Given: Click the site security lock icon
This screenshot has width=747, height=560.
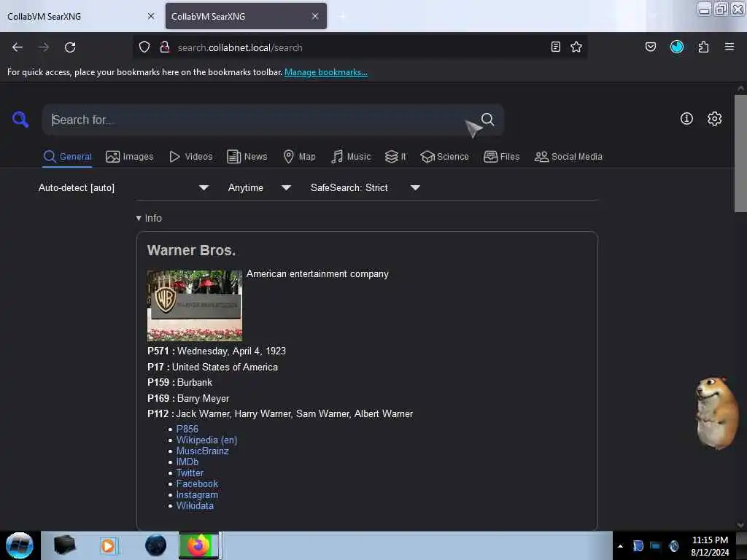Looking at the screenshot, I should [x=165, y=47].
